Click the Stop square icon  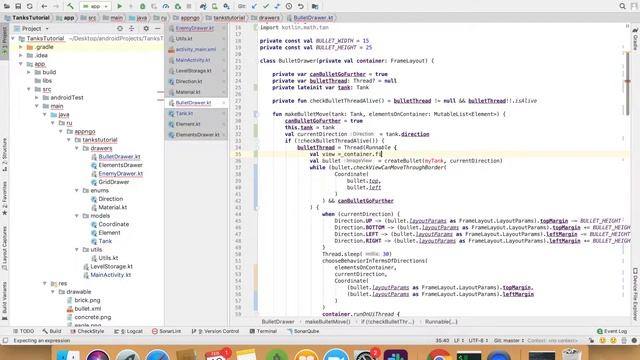click(x=189, y=6)
